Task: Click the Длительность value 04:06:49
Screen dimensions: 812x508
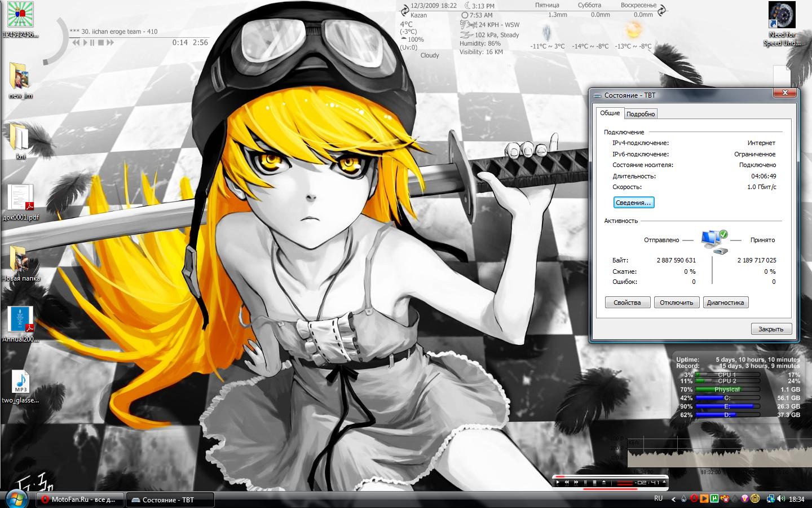Action: tap(764, 176)
